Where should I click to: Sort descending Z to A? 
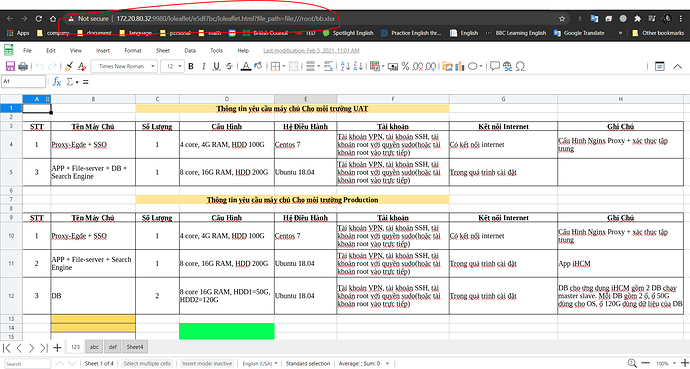(x=358, y=66)
